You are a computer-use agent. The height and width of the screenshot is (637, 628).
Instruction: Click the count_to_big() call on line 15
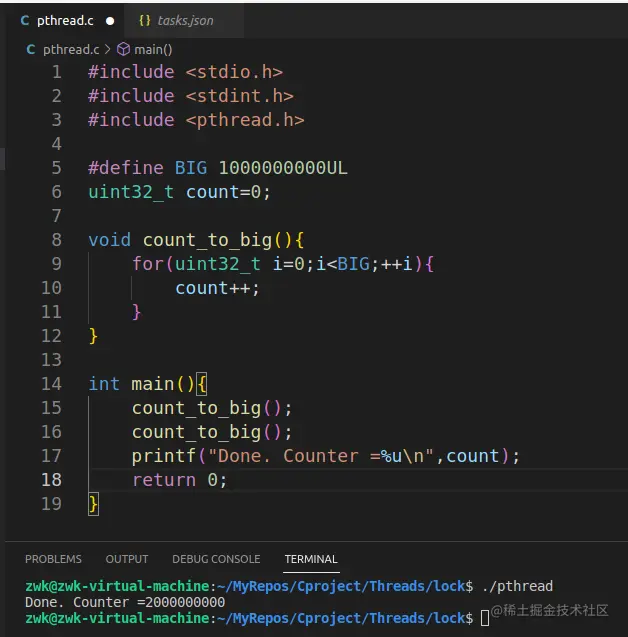click(212, 408)
